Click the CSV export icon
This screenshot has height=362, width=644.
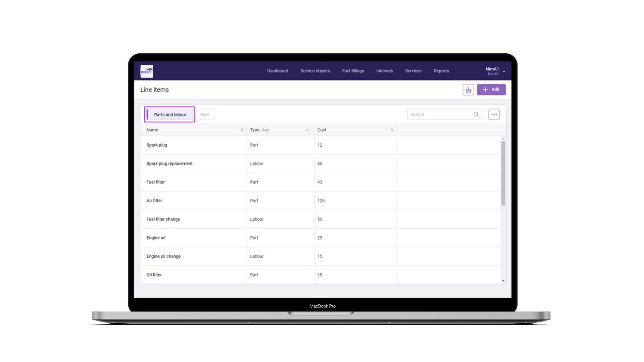[x=494, y=114]
